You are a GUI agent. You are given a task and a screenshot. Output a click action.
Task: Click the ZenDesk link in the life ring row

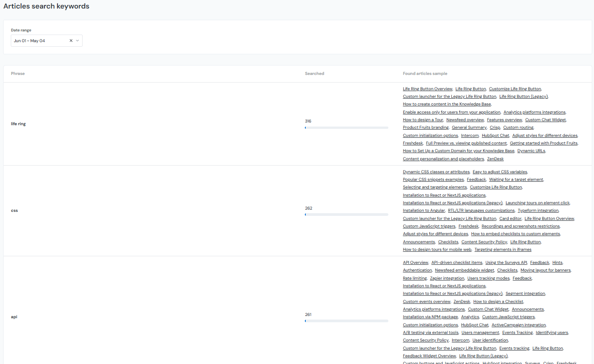[495, 158]
